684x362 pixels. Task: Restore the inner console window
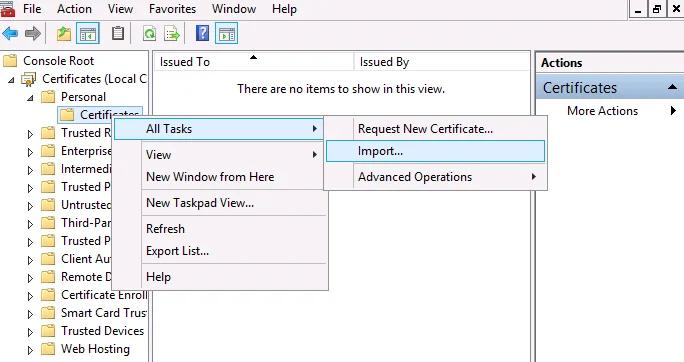coord(657,10)
